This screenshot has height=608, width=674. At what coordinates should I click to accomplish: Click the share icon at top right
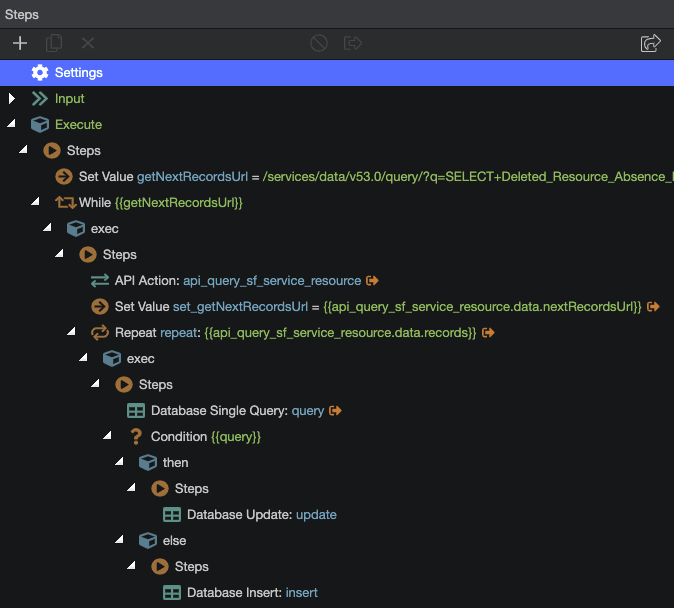[x=651, y=43]
